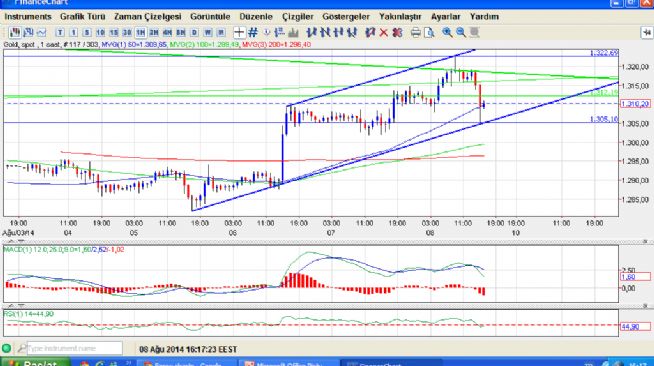Open the Zaman Çizelgesi menu
The height and width of the screenshot is (366, 654).
[148, 17]
